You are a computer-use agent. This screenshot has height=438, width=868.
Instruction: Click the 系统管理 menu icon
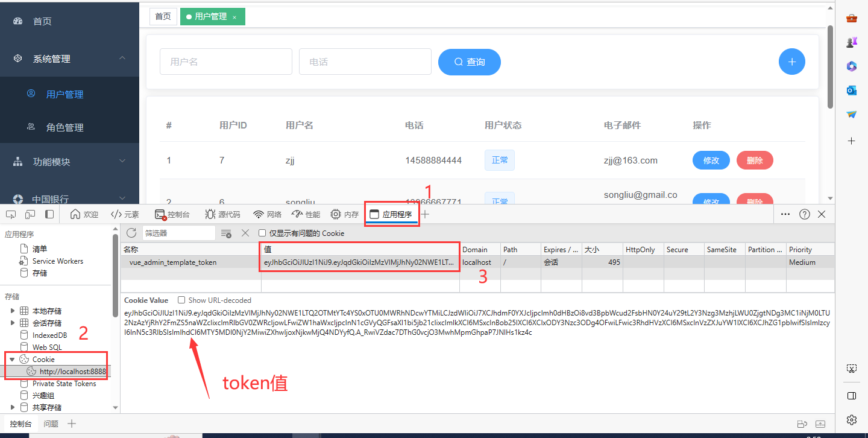18,59
